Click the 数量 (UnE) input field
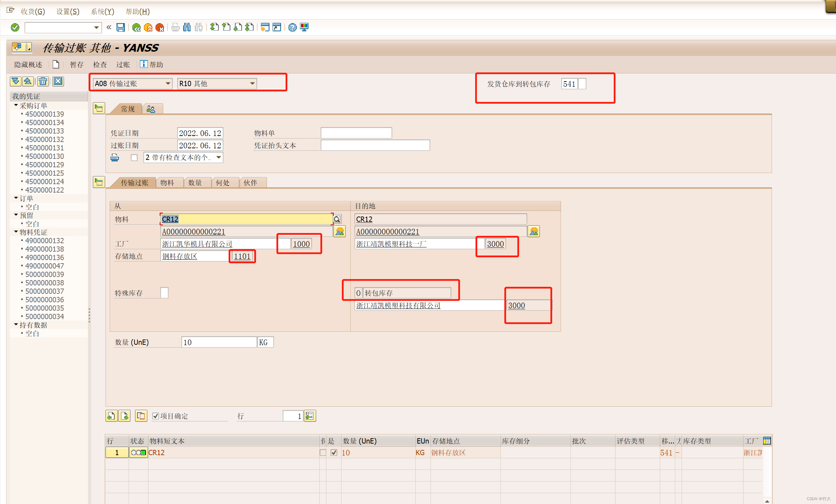836x504 pixels. tap(218, 342)
